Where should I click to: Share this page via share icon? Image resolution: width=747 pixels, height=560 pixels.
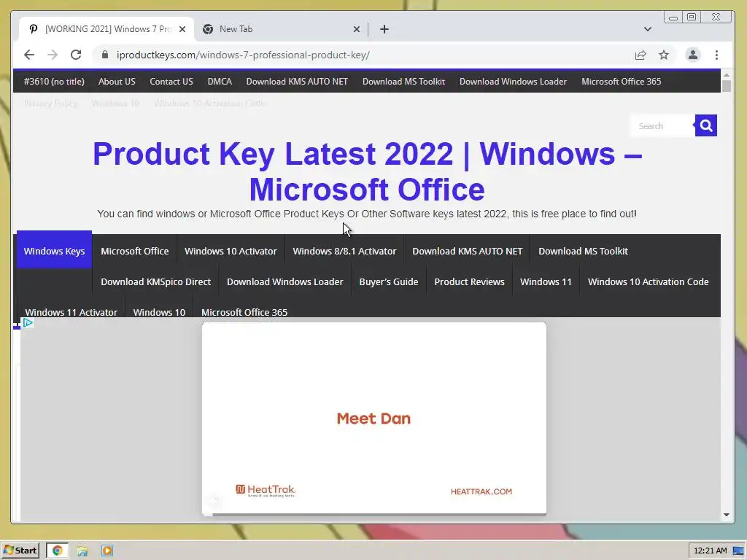coord(640,55)
